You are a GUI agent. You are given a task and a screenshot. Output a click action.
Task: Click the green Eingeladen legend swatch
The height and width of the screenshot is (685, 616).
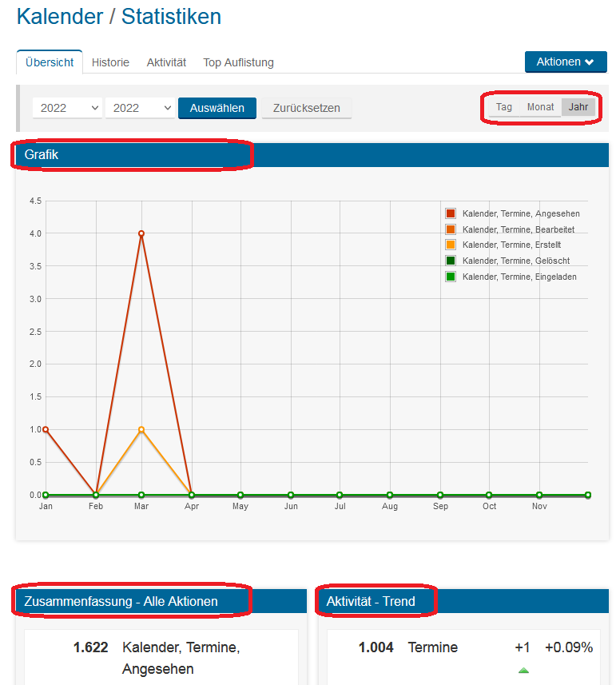pyautogui.click(x=451, y=277)
